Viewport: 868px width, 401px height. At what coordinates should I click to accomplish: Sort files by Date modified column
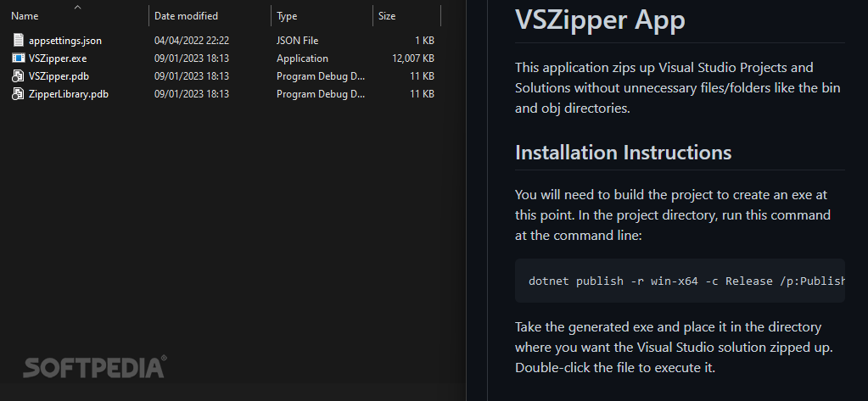pyautogui.click(x=186, y=16)
